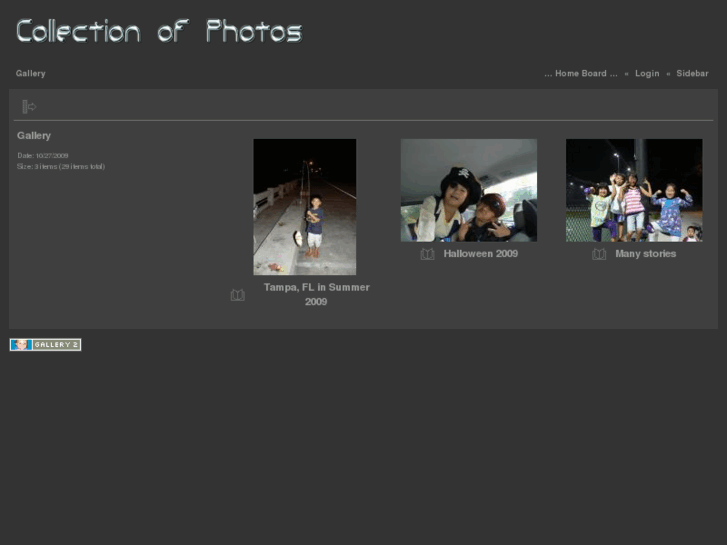
Task: Open the Login link
Action: point(647,74)
